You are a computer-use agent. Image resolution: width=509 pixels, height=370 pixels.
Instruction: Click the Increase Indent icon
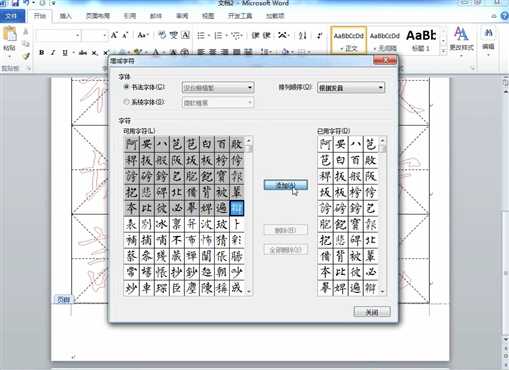(267, 35)
